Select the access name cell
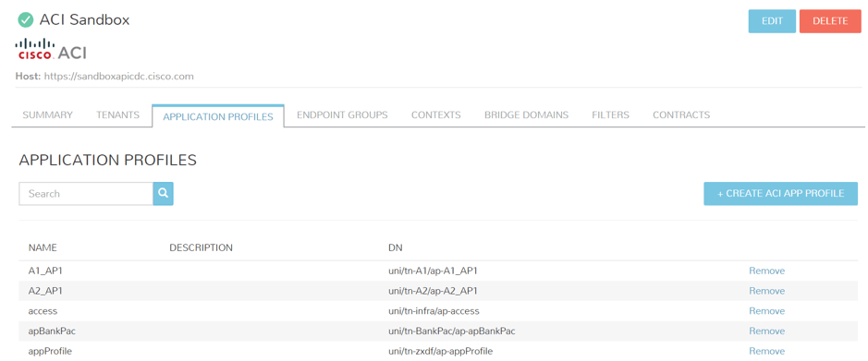This screenshot has width=868, height=361. click(x=43, y=311)
